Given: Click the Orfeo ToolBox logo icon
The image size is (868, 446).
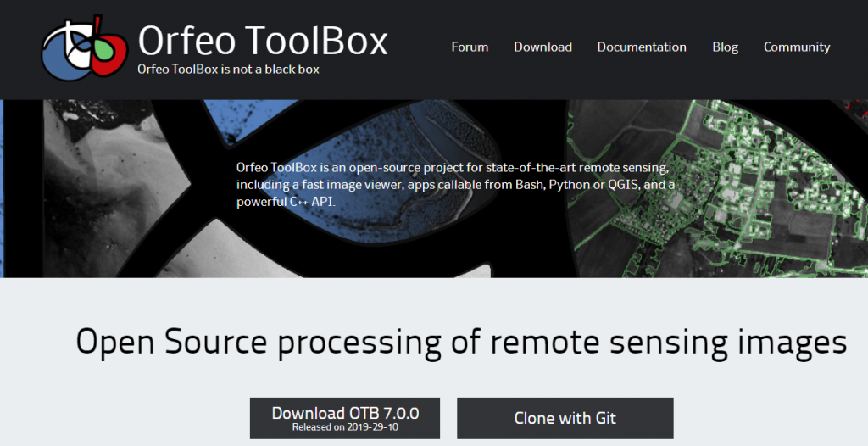Looking at the screenshot, I should [x=85, y=49].
